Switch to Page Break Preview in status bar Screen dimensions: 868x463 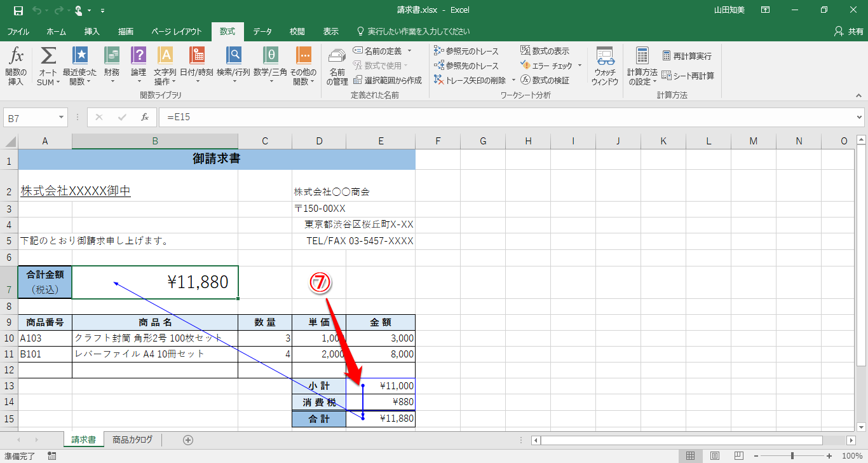(738, 455)
